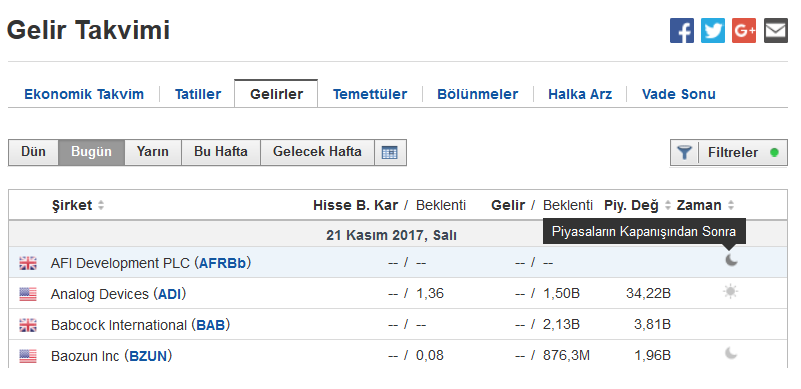Switch range to Dün
The image size is (801, 389).
(x=33, y=152)
